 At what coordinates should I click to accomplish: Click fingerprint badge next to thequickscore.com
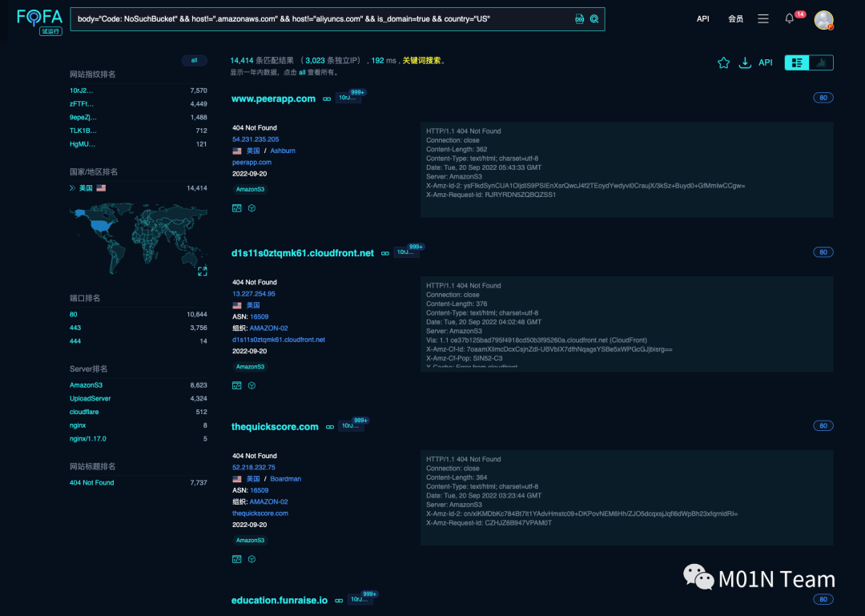[x=351, y=425]
